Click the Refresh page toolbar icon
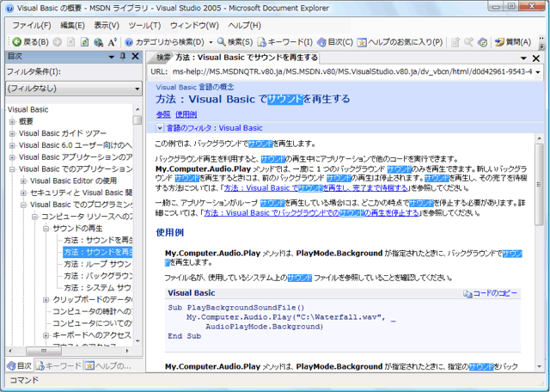This screenshot has height=392, width=550. tap(84, 42)
